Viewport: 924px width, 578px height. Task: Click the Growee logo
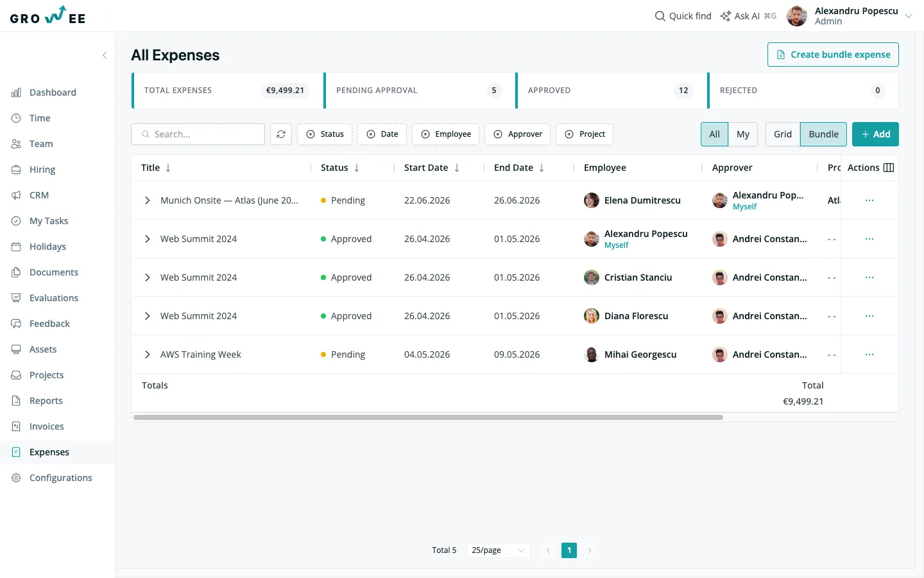[x=47, y=15]
